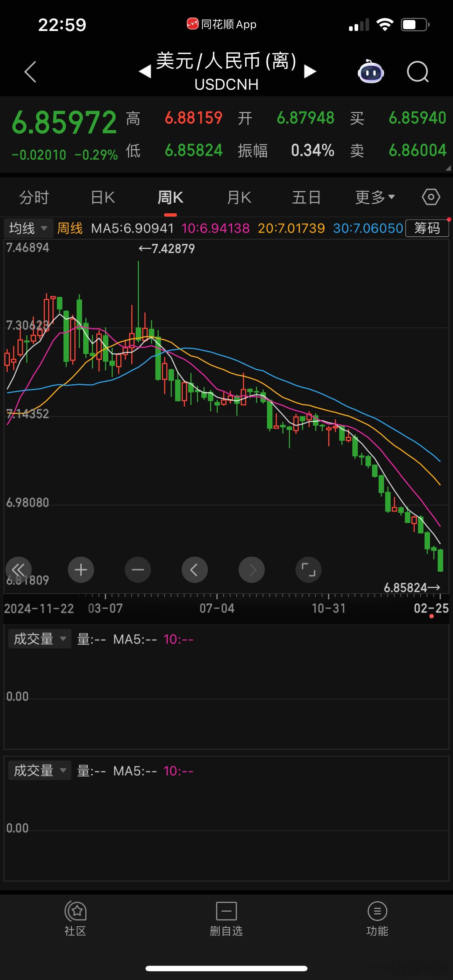Tap USDCNH title text
Viewport: 453px width, 980px height.
click(226, 85)
